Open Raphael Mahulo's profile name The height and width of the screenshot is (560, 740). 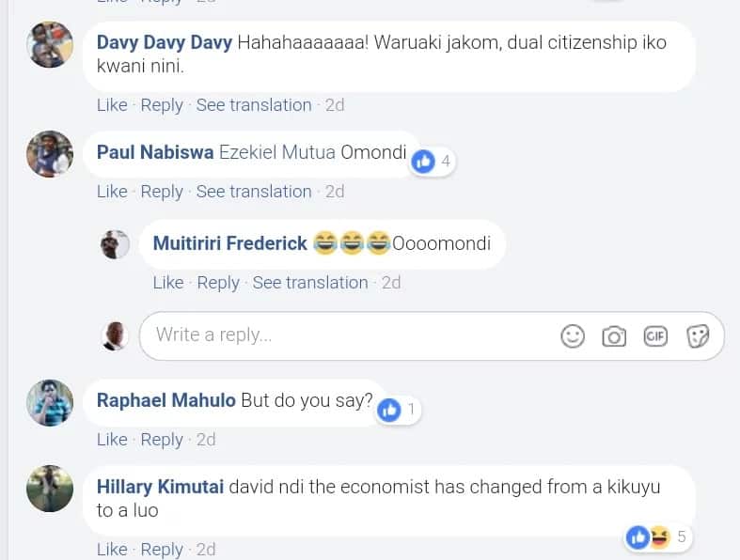tap(165, 400)
